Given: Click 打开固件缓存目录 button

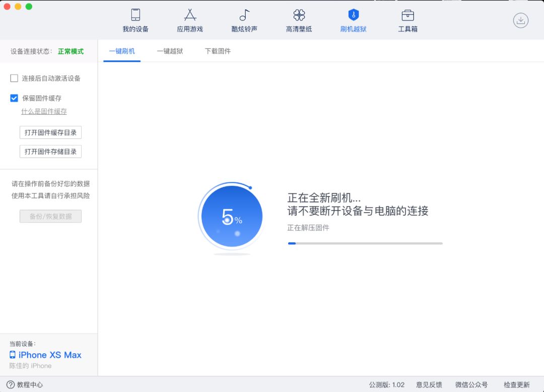Looking at the screenshot, I should (x=51, y=133).
